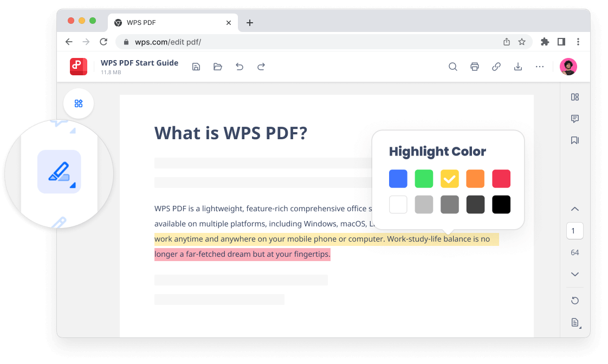
Task: Toggle the Chrome side panel
Action: (x=561, y=41)
